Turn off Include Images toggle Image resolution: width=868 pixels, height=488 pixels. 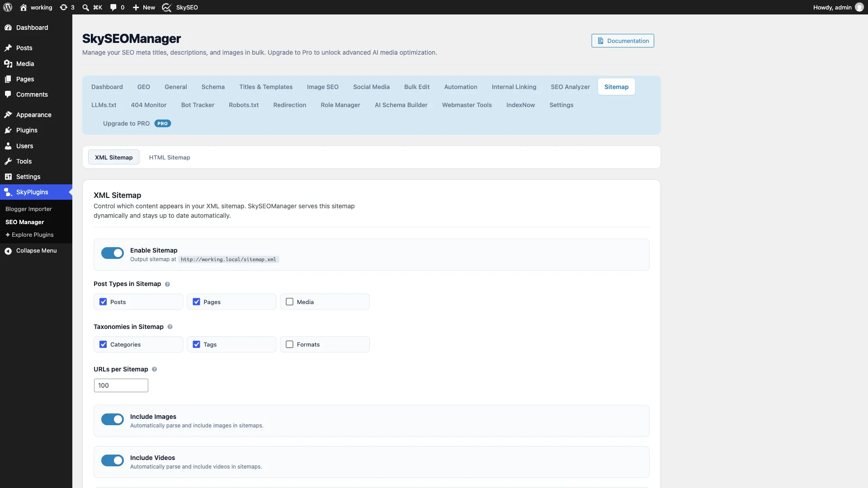(113, 419)
